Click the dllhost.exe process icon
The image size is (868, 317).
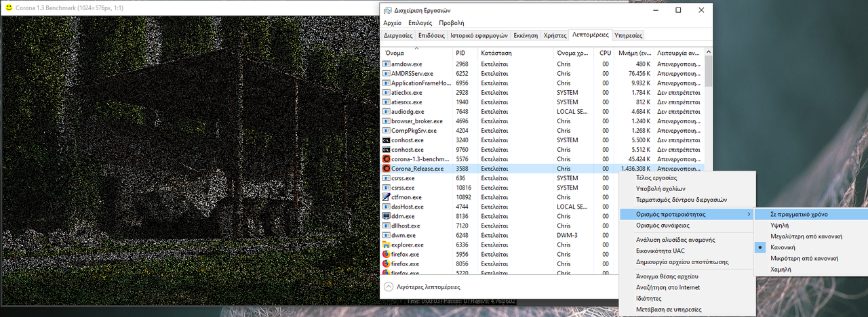point(386,226)
